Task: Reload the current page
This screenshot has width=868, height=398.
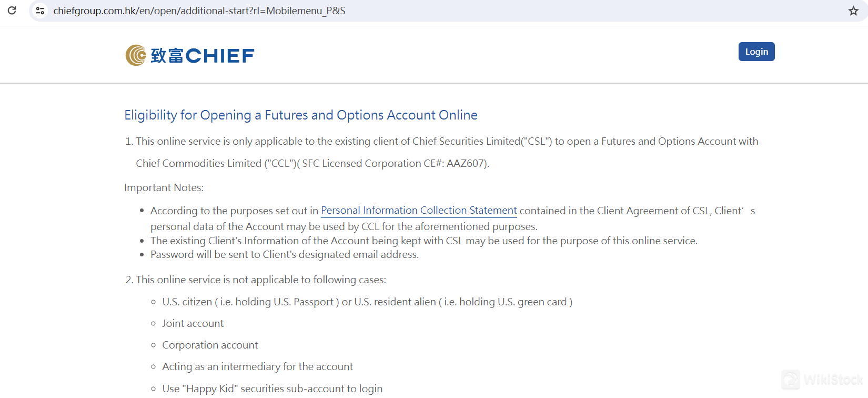Action: 12,10
